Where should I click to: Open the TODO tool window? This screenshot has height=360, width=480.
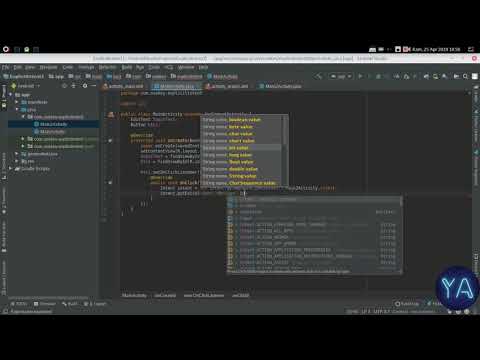pyautogui.click(x=19, y=304)
